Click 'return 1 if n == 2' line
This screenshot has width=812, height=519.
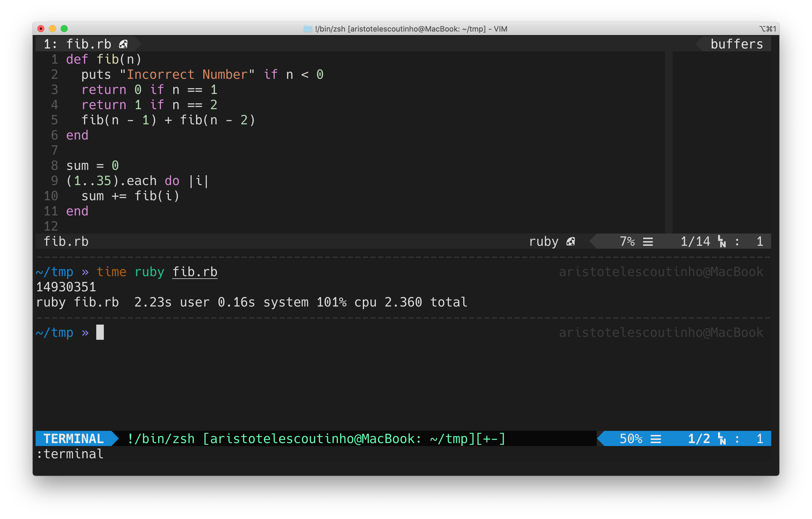149,105
